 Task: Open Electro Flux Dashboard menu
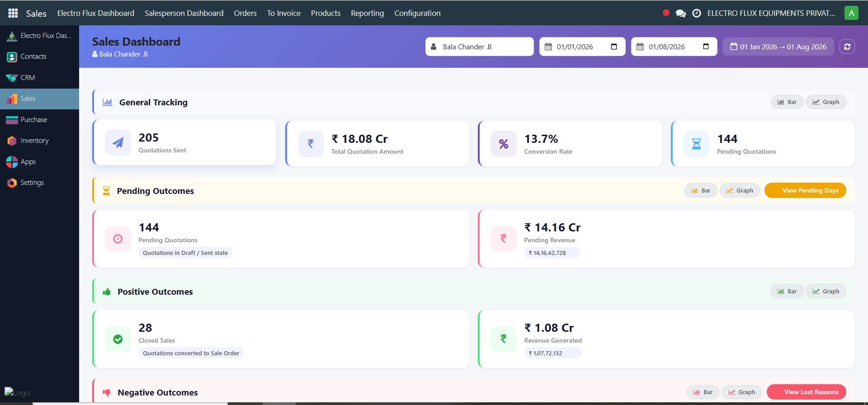pos(96,13)
